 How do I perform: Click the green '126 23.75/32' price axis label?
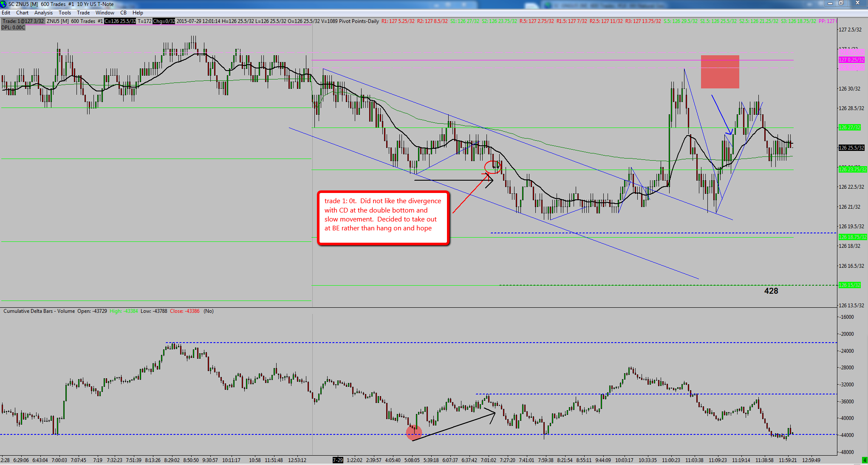click(852, 170)
